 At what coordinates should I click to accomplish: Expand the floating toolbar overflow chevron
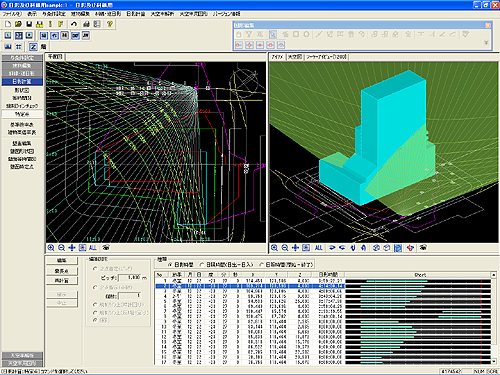tap(486, 43)
